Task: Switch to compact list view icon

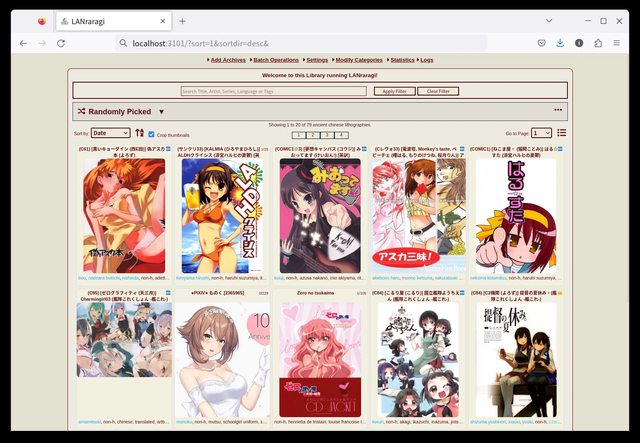Action: pyautogui.click(x=562, y=133)
